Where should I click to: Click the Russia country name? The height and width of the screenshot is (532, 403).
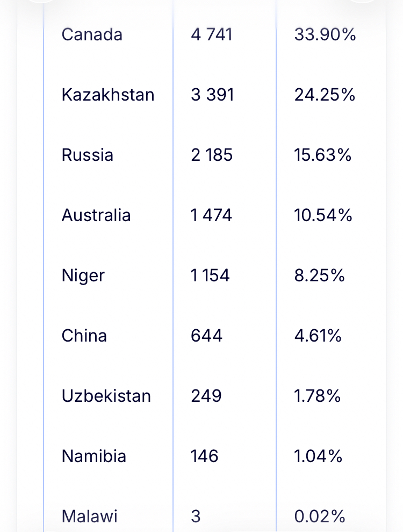click(x=88, y=155)
